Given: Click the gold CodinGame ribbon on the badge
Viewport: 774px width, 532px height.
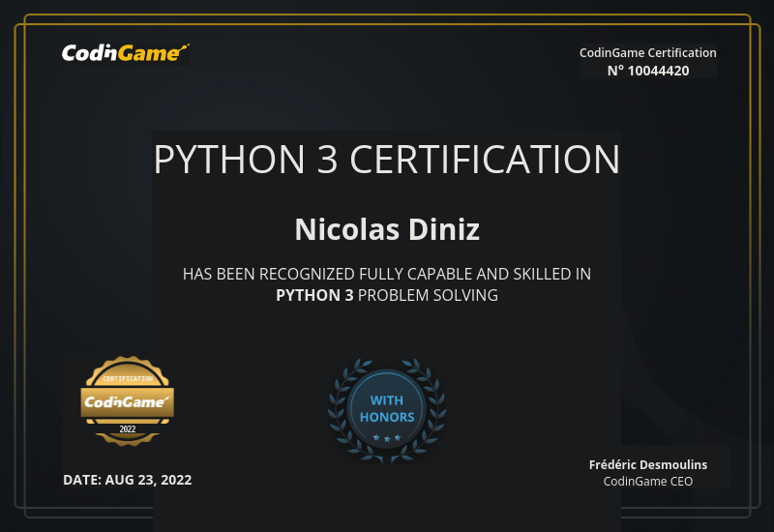Looking at the screenshot, I should click(127, 400).
